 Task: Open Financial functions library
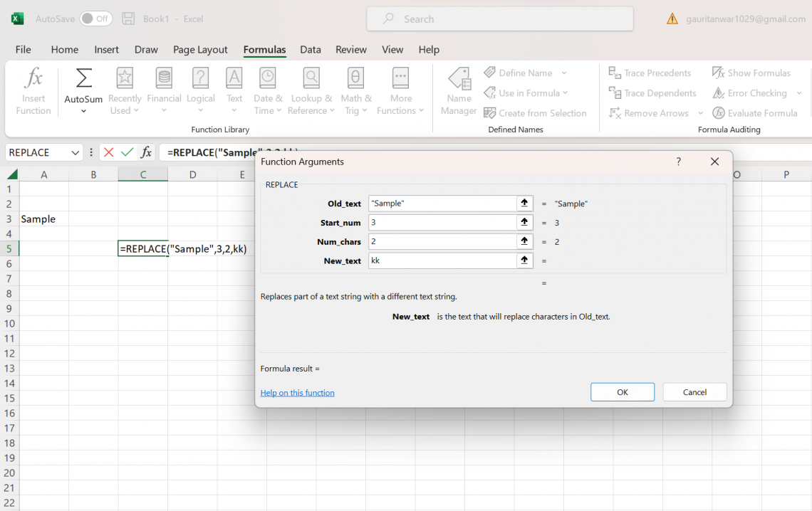[164, 90]
